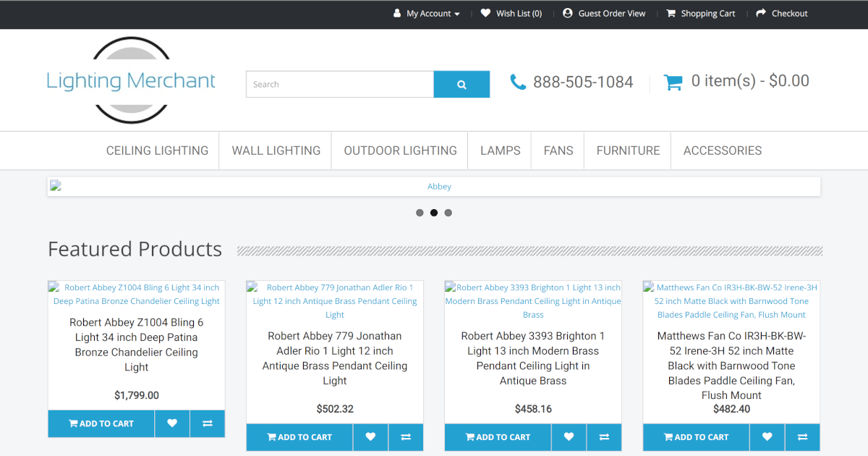Click the Shopping Cart icon in top bar
The width and height of the screenshot is (868, 456).
tap(671, 13)
